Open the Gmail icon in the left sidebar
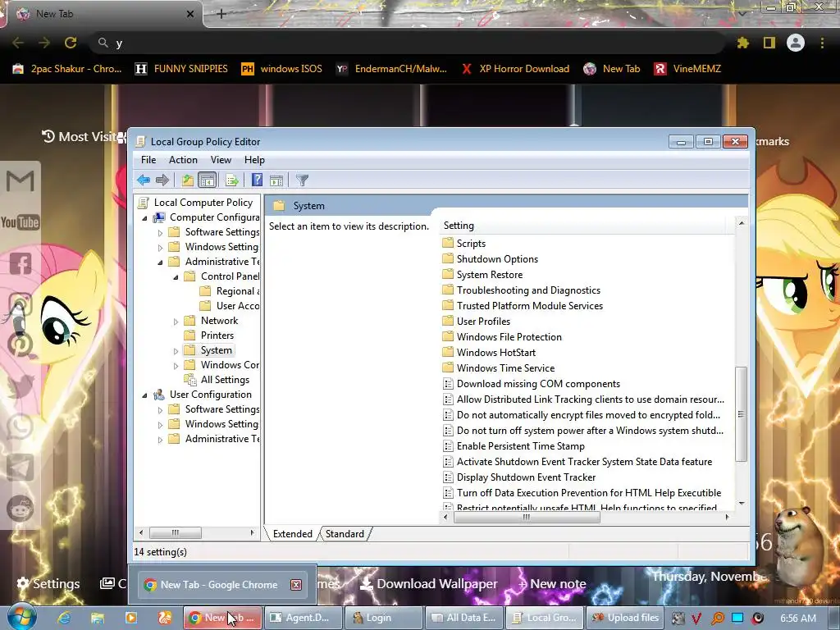Screen dimensions: 840x630 click(x=21, y=181)
